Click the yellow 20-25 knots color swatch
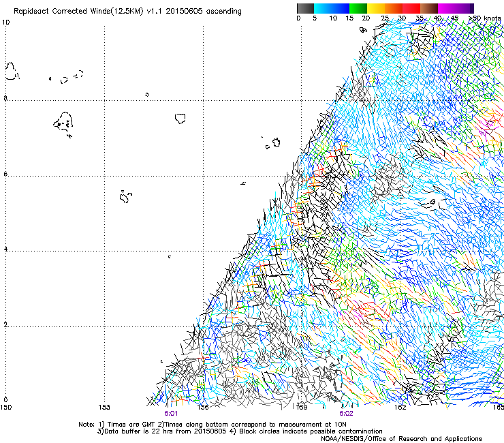This screenshot has height=443, width=504. point(376,8)
